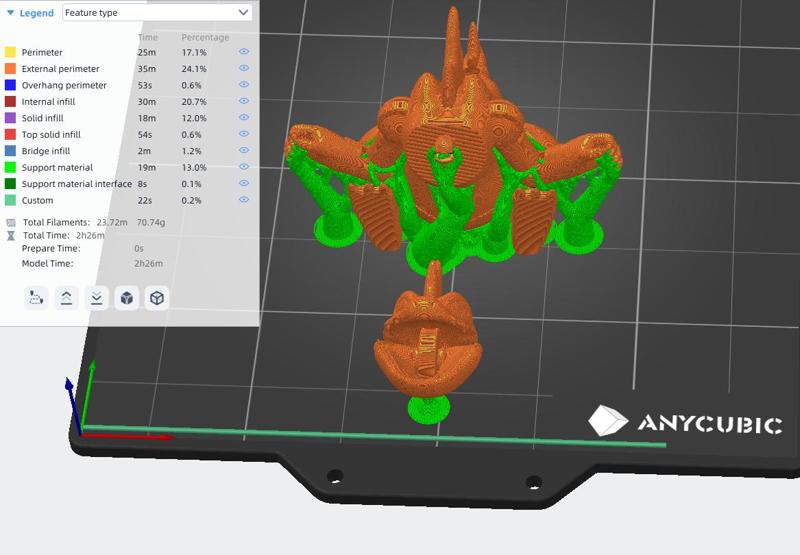Click the 'Time' column header
800x555 pixels.
(148, 37)
